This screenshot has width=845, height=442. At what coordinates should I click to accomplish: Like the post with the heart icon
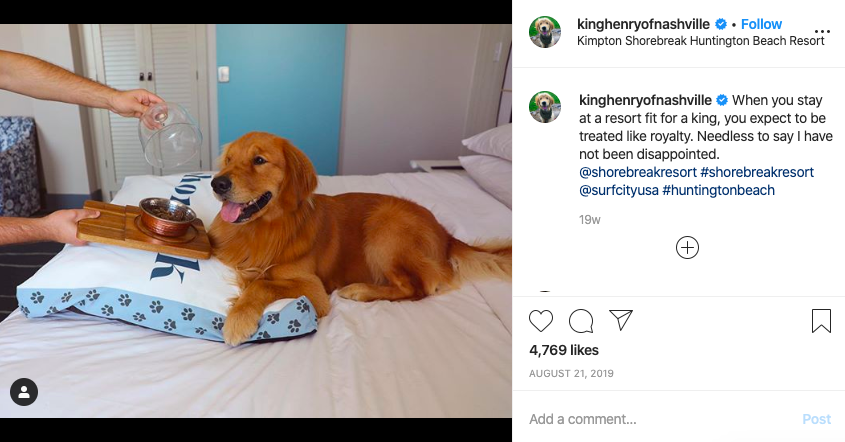[541, 321]
